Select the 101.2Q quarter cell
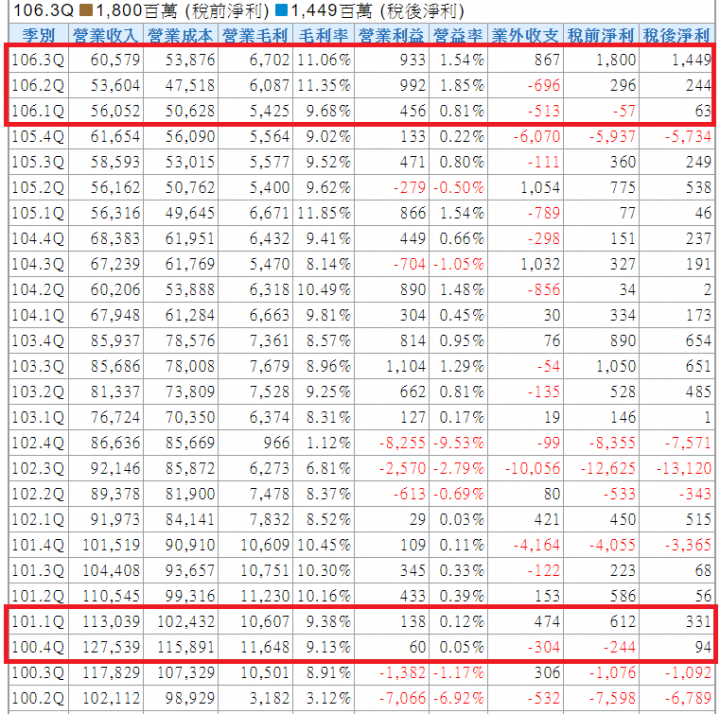The image size is (720, 714). point(39,596)
